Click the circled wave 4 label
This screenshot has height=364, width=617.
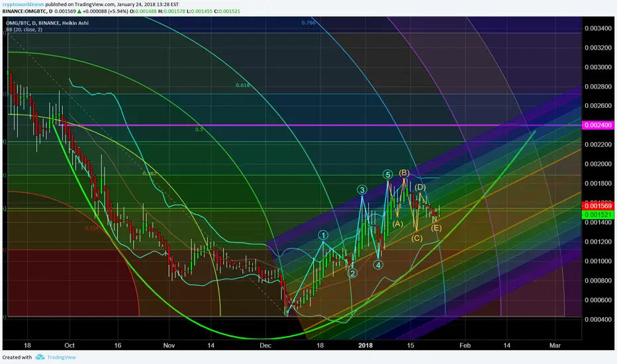coord(378,265)
